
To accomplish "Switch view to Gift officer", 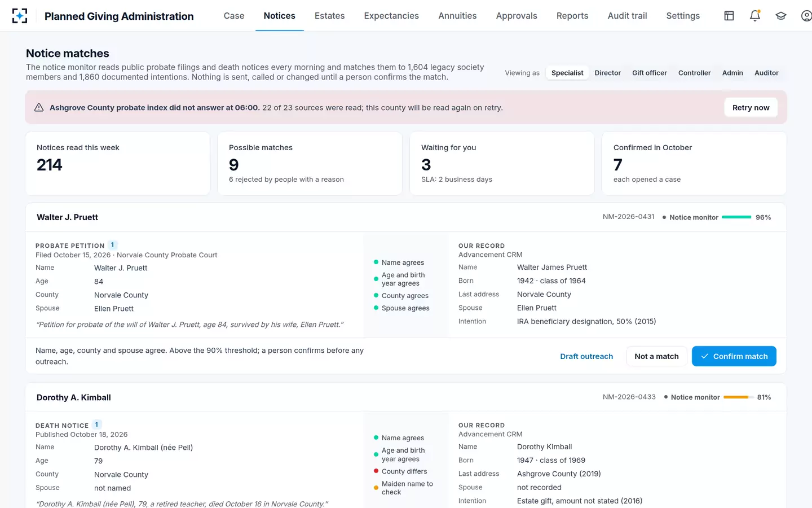I will (x=650, y=73).
